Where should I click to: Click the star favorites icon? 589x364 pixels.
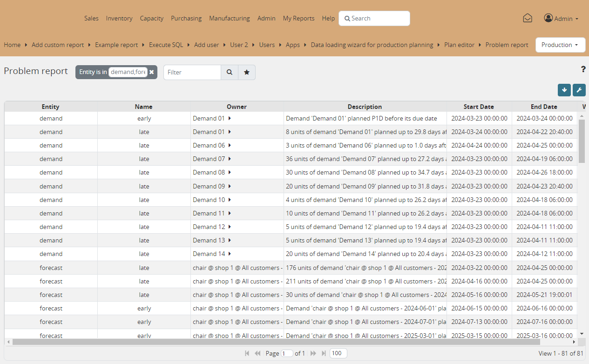click(247, 72)
